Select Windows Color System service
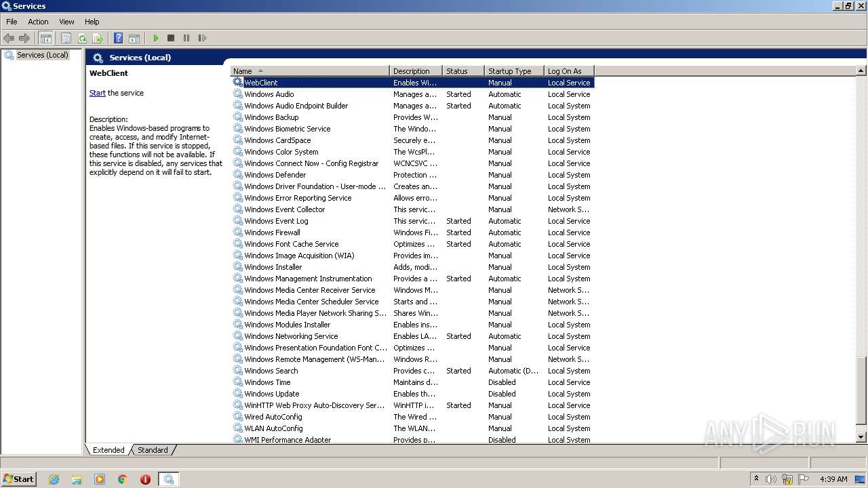 click(x=412, y=152)
